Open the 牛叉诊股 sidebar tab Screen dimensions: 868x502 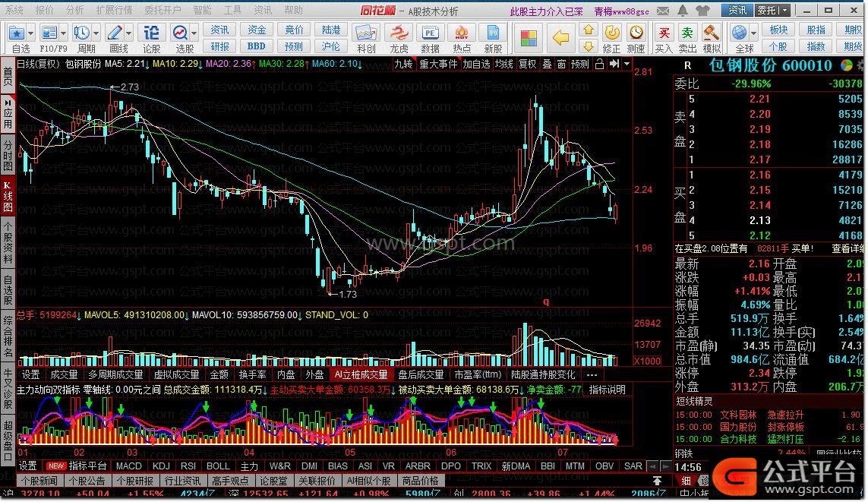pos(8,389)
